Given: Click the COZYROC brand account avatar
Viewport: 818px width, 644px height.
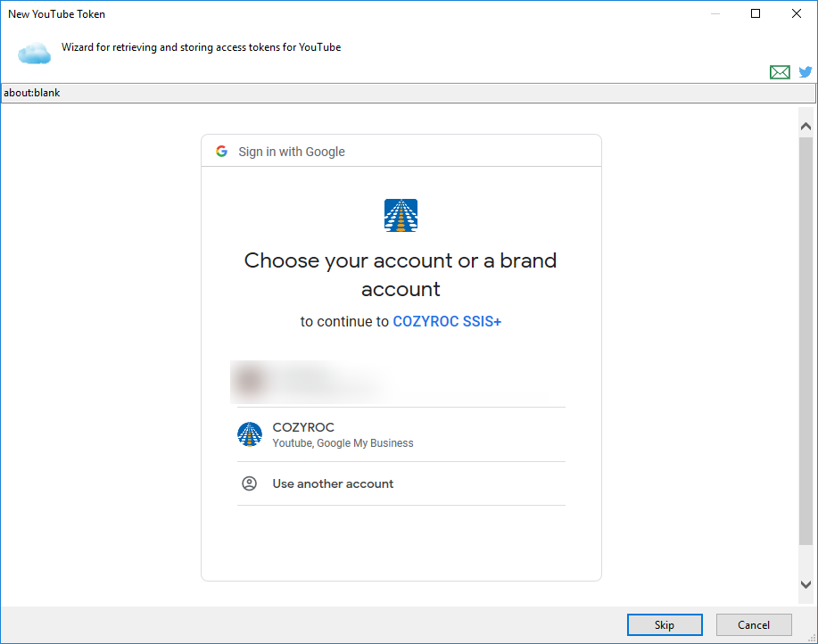Looking at the screenshot, I should (250, 434).
